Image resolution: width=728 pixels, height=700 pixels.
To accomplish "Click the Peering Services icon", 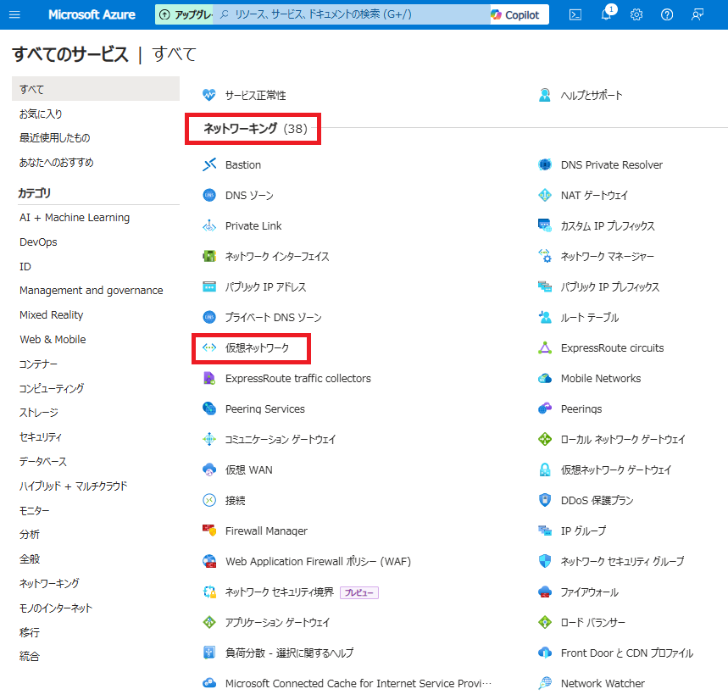I will tap(209, 409).
